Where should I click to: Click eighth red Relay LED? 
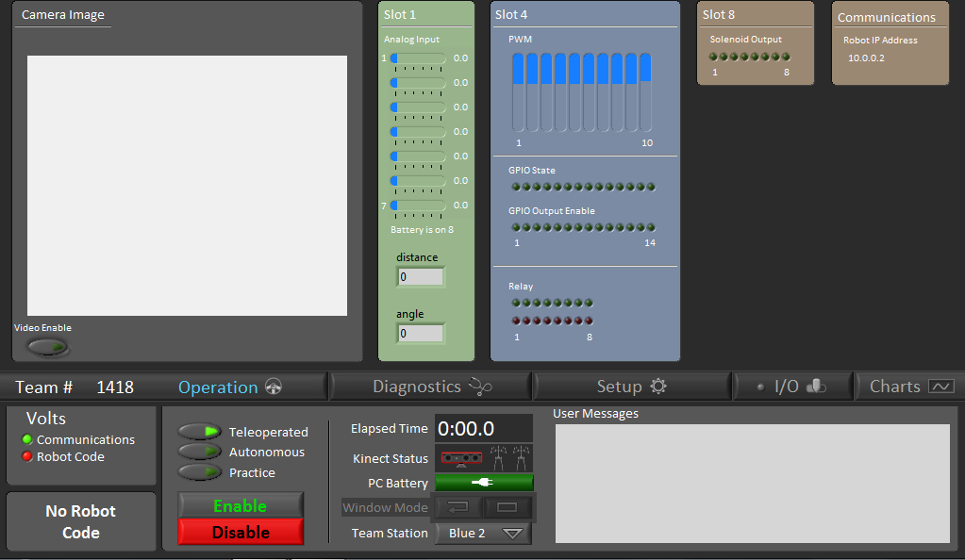click(x=589, y=321)
